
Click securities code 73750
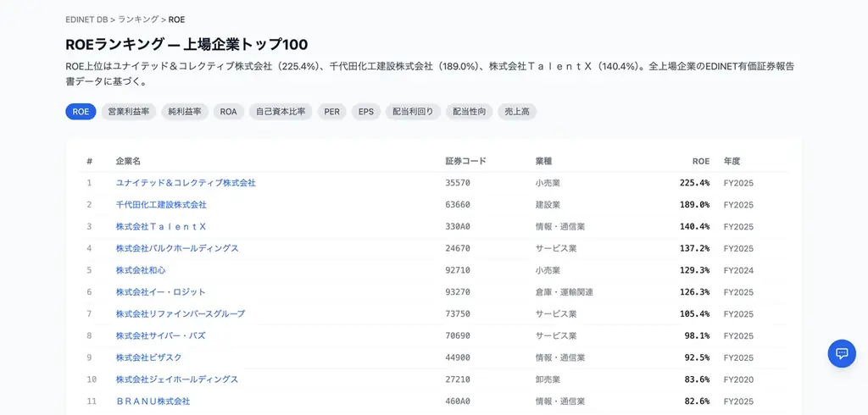458,313
